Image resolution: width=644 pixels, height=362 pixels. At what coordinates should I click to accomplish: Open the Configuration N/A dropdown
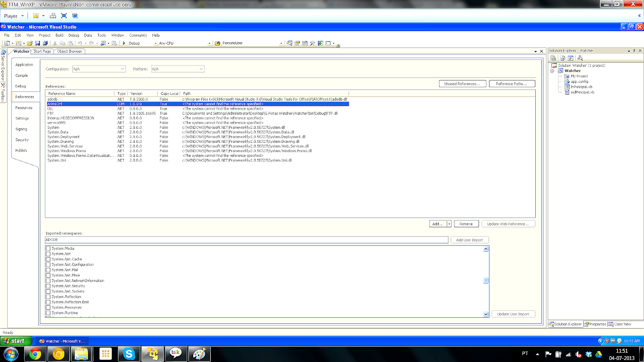(99, 69)
